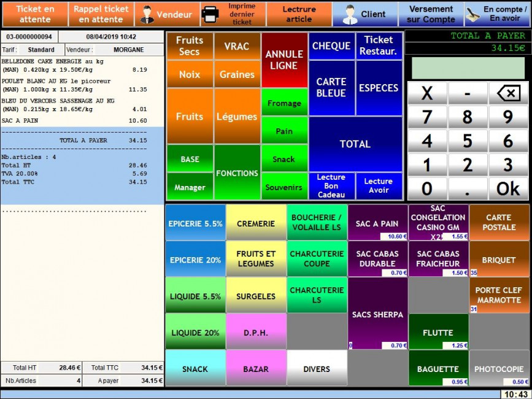Switch to the Légumes category

click(237, 116)
